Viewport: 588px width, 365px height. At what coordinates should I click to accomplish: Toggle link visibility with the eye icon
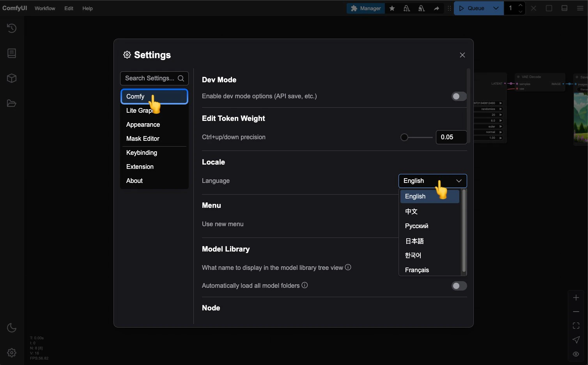tap(576, 354)
